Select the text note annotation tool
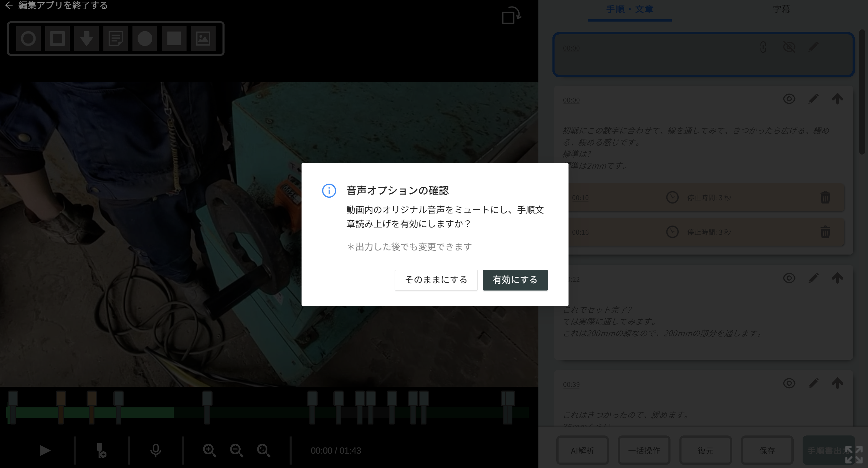 pos(115,38)
